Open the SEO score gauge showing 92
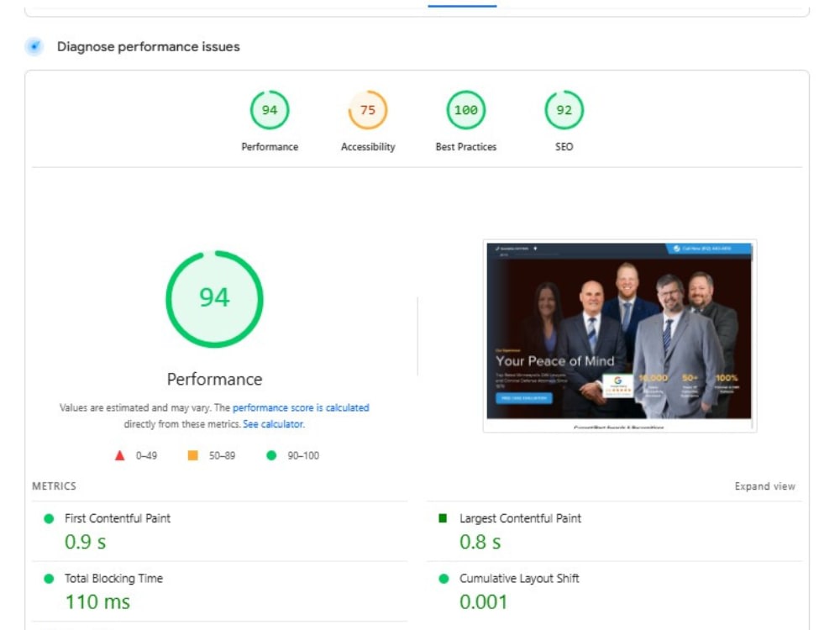Image resolution: width=840 pixels, height=630 pixels. click(x=564, y=110)
